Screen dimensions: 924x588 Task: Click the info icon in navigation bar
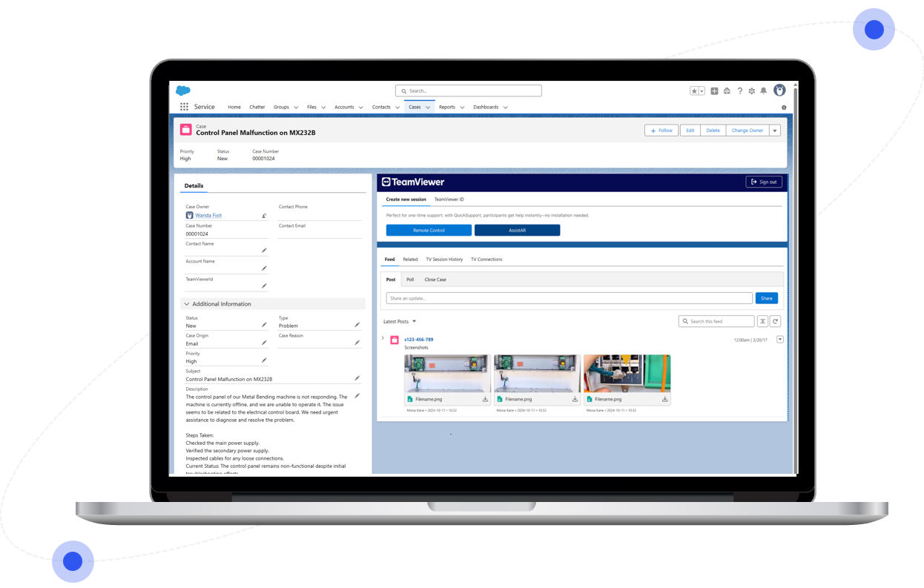coord(784,108)
